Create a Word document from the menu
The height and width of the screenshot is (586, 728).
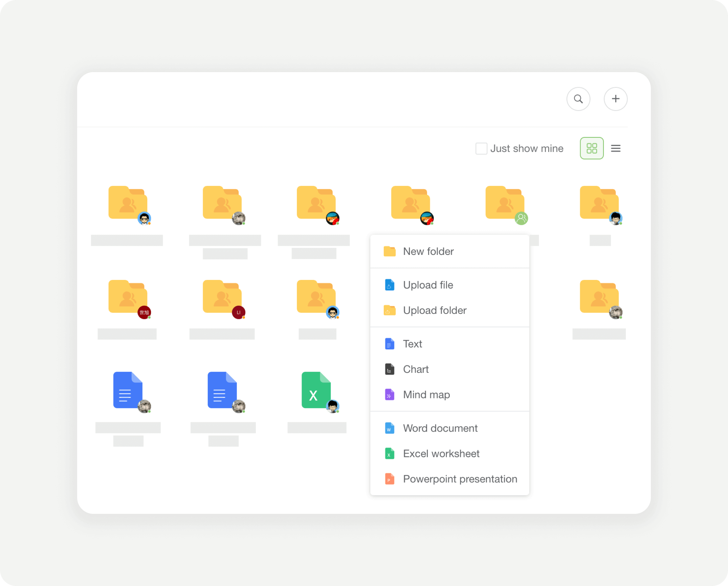point(440,428)
